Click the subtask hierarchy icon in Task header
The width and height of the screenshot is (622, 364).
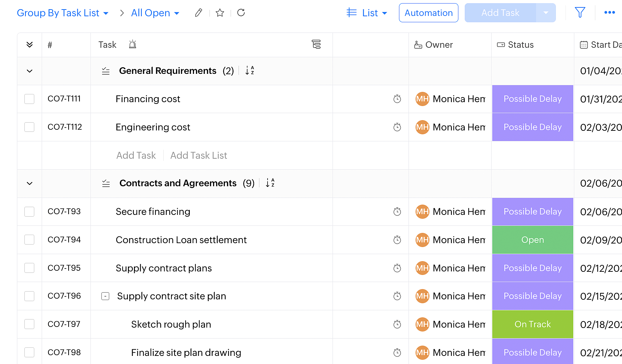click(316, 45)
